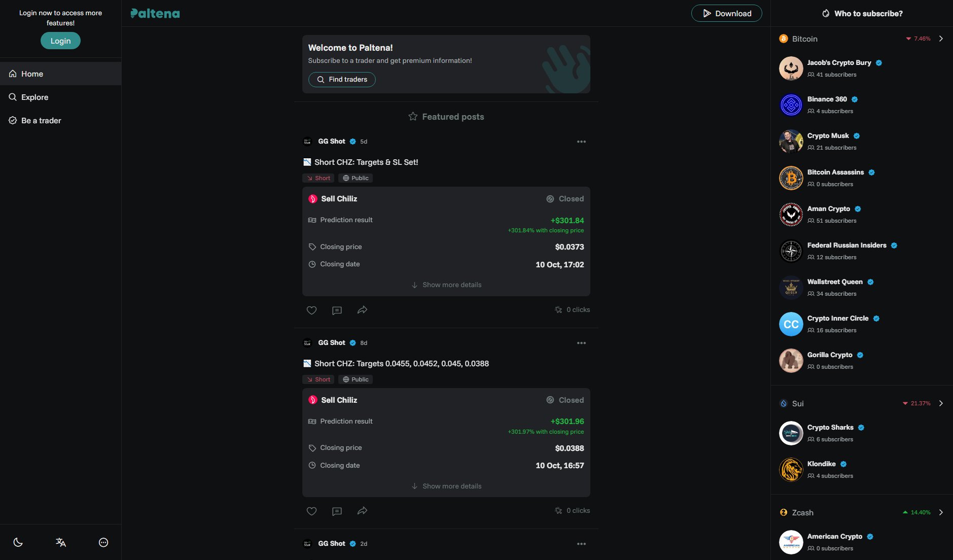Toggle dark mode moon icon
The width and height of the screenshot is (953, 560).
pos(18,542)
